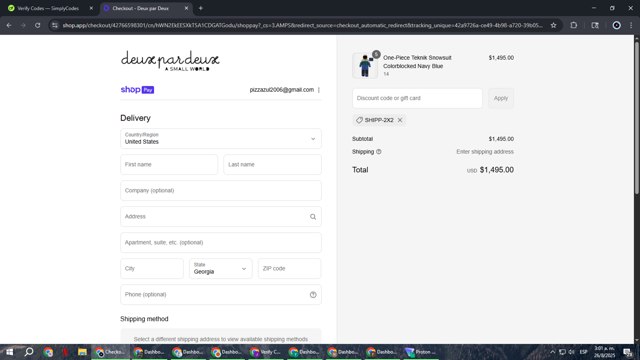Viewport: 640px width, 360px height.
Task: Open the notification center icon
Action: coord(627,352)
